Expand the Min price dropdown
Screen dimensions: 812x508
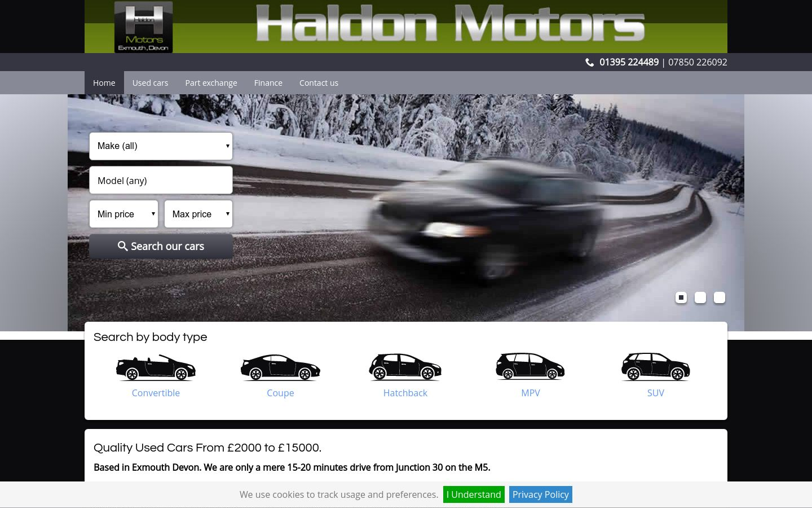tap(123, 214)
